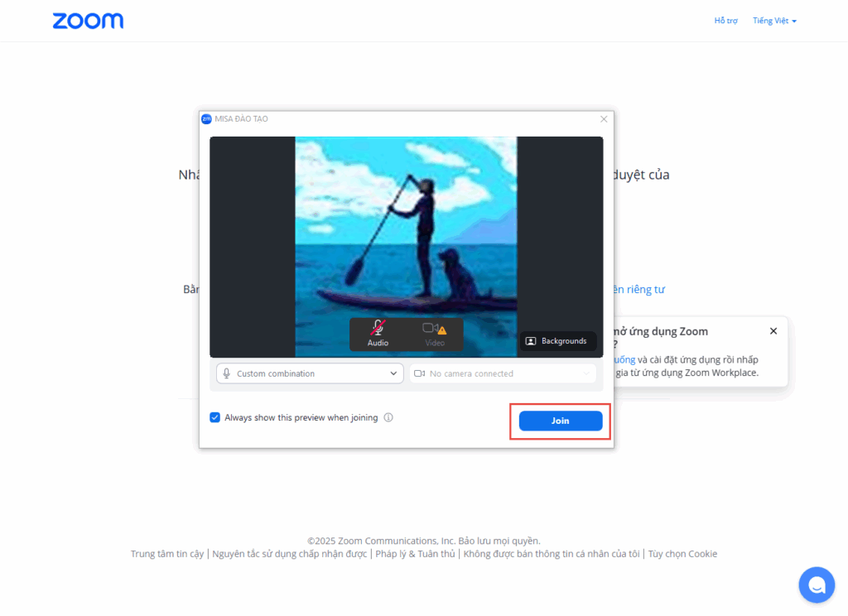Open the Tùy chọn Cookie link

tap(682, 554)
